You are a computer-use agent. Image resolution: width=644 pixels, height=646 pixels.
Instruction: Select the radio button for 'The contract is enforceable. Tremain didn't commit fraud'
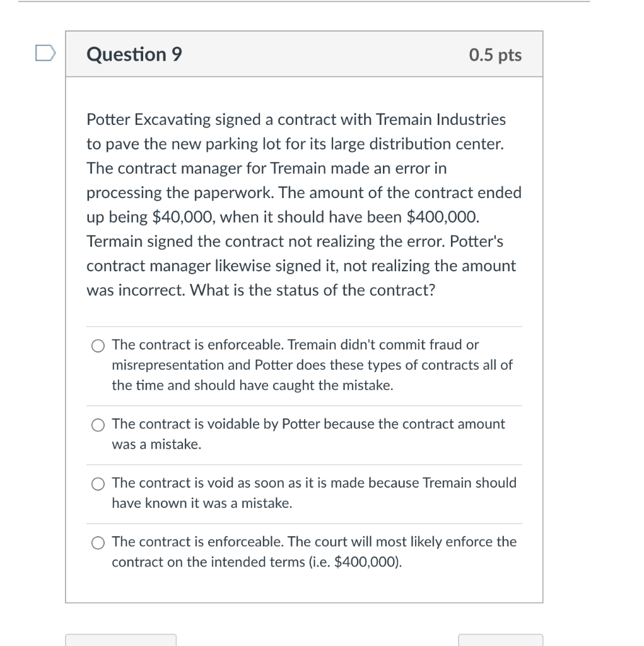click(x=98, y=346)
